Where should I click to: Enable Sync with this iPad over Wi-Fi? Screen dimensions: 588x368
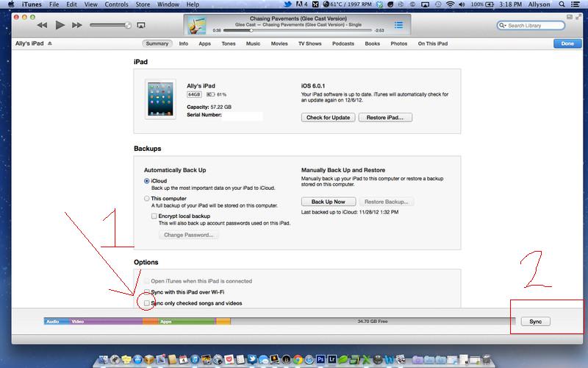click(x=146, y=291)
